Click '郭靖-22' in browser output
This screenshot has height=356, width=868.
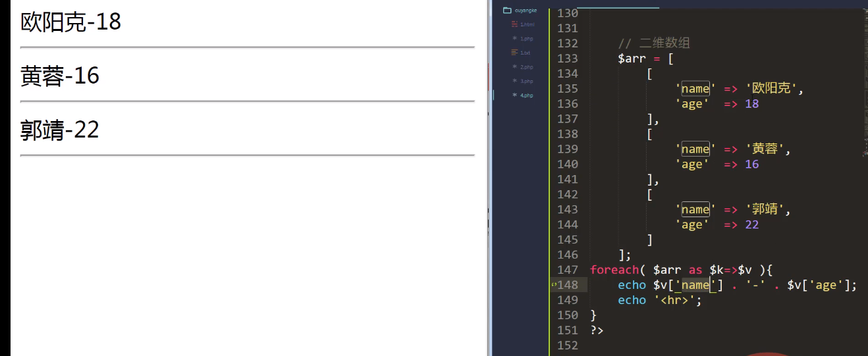(60, 130)
